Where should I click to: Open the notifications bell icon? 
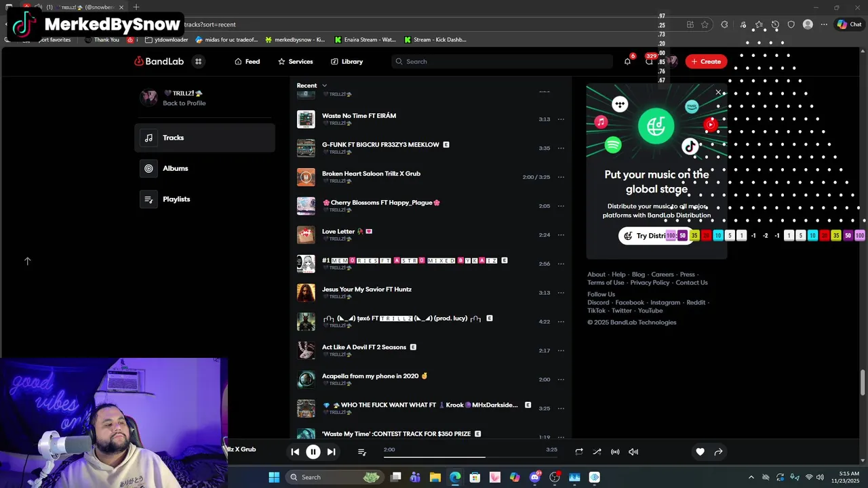627,62
